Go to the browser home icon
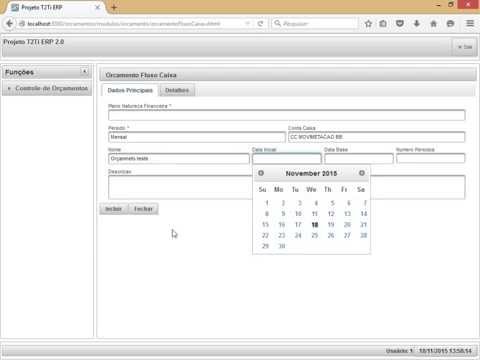 tap(433, 24)
